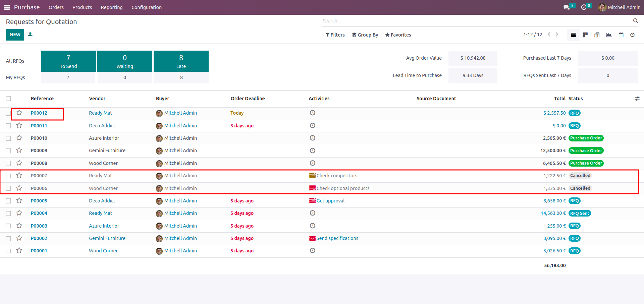Expand the Filters dropdown
The height and width of the screenshot is (304, 644).
335,35
